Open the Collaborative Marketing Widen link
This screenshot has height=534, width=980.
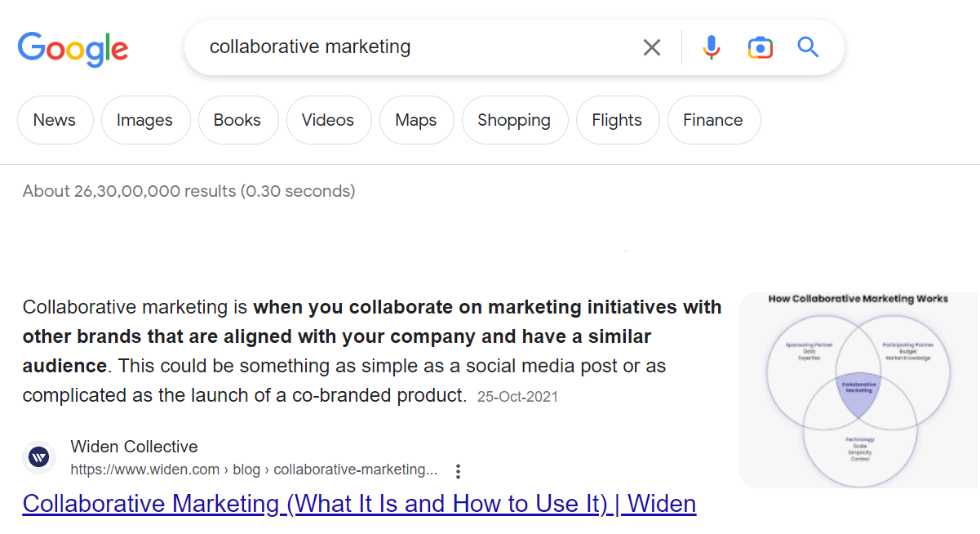359,504
